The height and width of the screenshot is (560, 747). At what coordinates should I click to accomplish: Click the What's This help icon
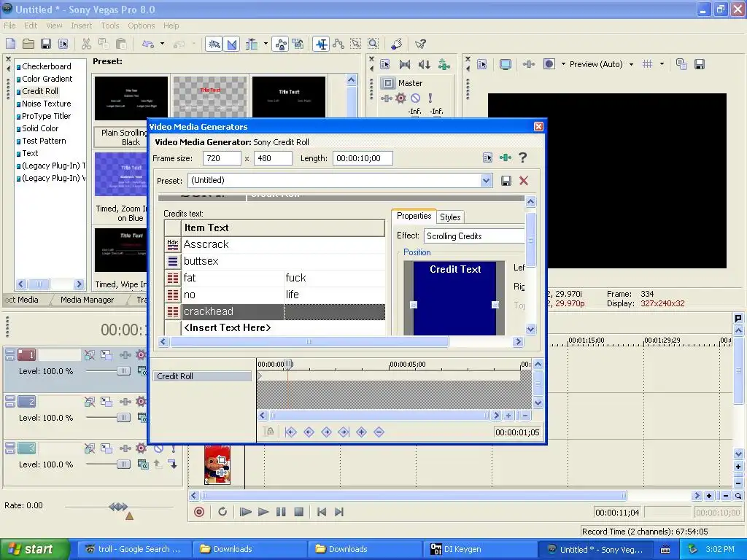pos(420,44)
